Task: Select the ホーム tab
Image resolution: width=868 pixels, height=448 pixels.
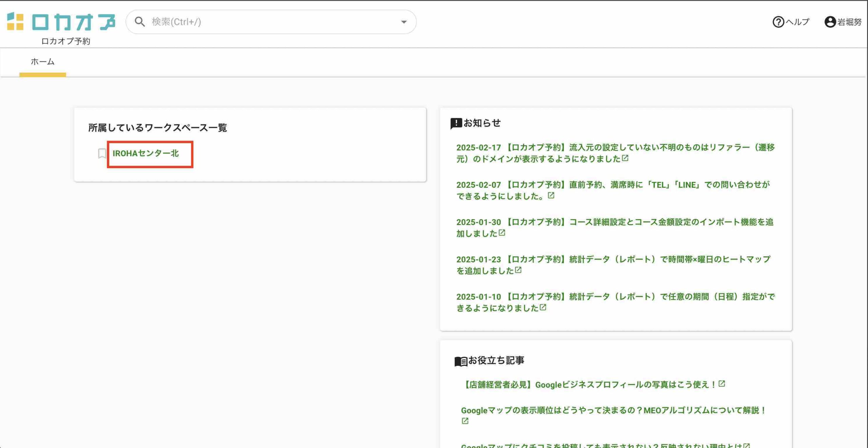Action: 42,62
